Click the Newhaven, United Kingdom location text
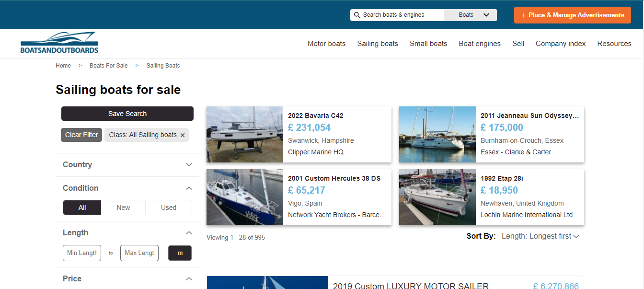644x289 pixels. point(522,203)
